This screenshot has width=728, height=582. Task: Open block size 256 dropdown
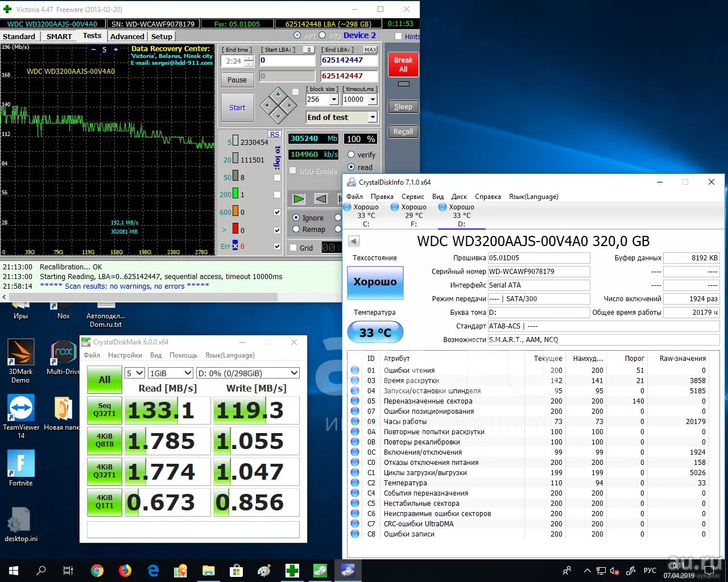334,99
